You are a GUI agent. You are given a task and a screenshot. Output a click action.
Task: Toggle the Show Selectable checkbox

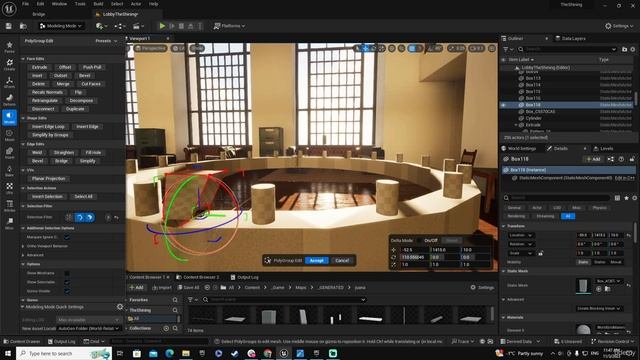tap(67, 282)
